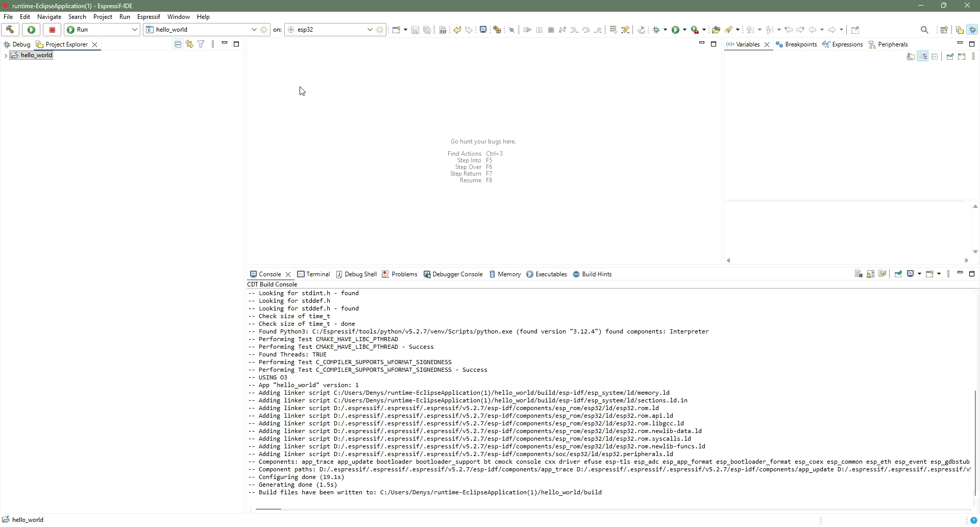Toggle Skip All Breakpoints in the toolbar

511,30
